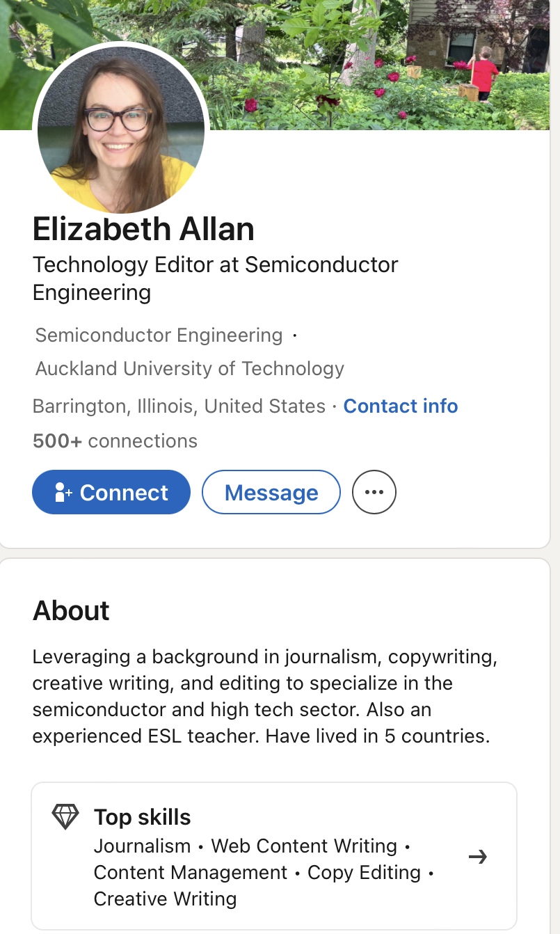Open Elizabeth Allan's profile photo
The width and height of the screenshot is (560, 934).
[120, 130]
